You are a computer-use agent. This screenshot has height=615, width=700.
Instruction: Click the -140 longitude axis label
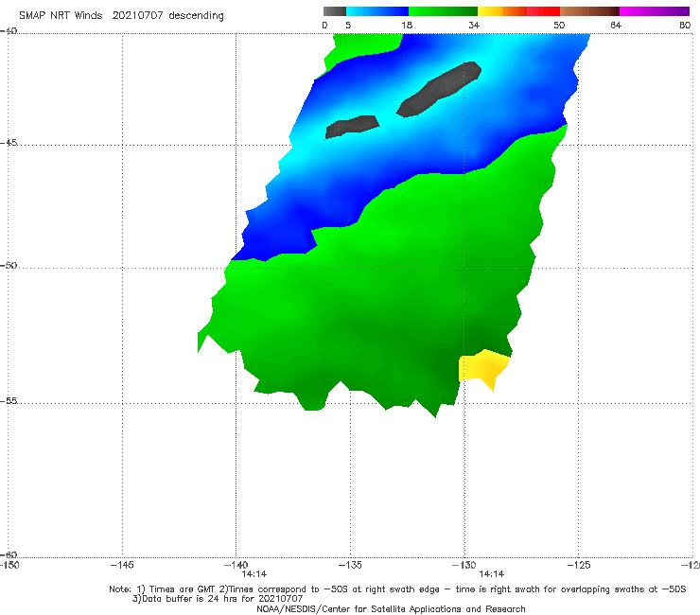click(x=236, y=565)
